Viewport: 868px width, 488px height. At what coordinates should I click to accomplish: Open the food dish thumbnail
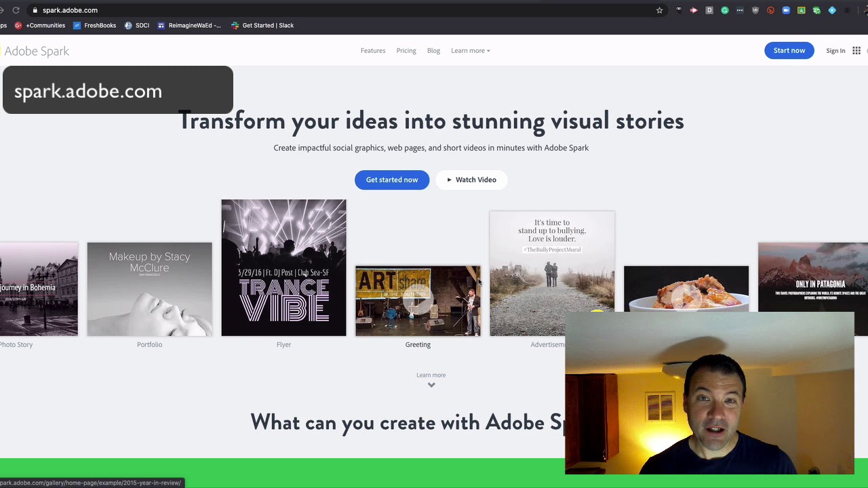click(686, 289)
